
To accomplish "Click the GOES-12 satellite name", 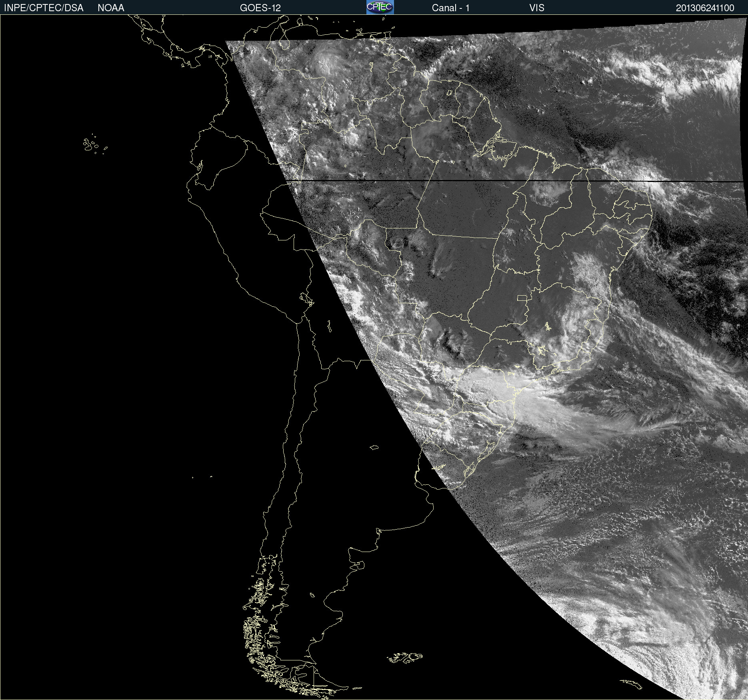I will coord(260,8).
